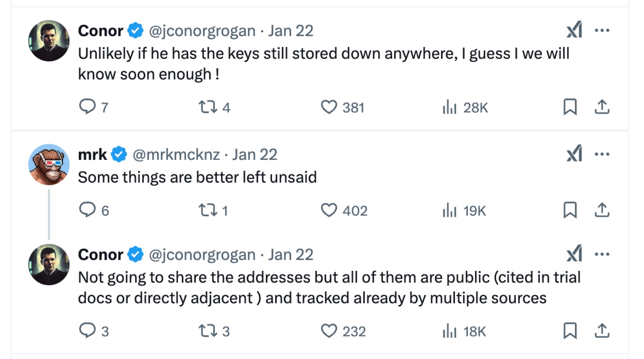
Task: Repost the 'Not going to share the addresses' tweet
Action: click(208, 331)
